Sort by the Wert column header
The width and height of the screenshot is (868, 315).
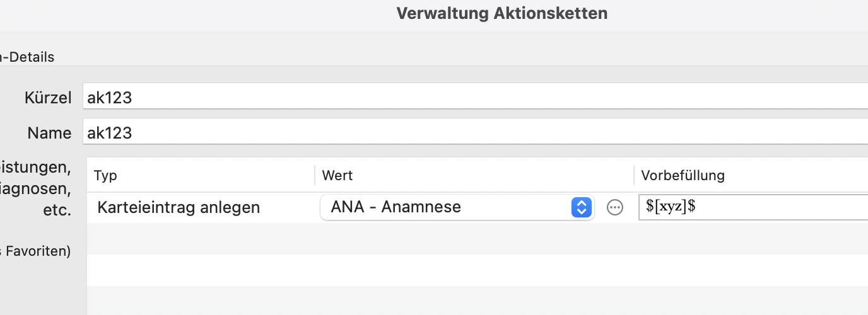(337, 175)
